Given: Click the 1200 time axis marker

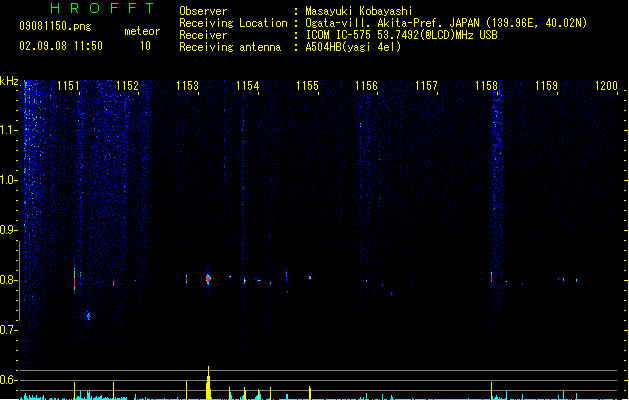Looking at the screenshot, I should [x=606, y=86].
